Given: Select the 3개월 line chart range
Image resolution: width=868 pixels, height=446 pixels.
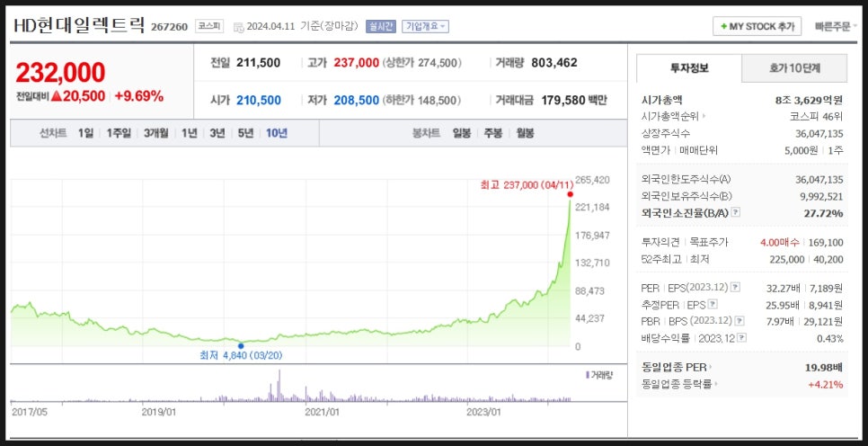Looking at the screenshot, I should point(155,133).
